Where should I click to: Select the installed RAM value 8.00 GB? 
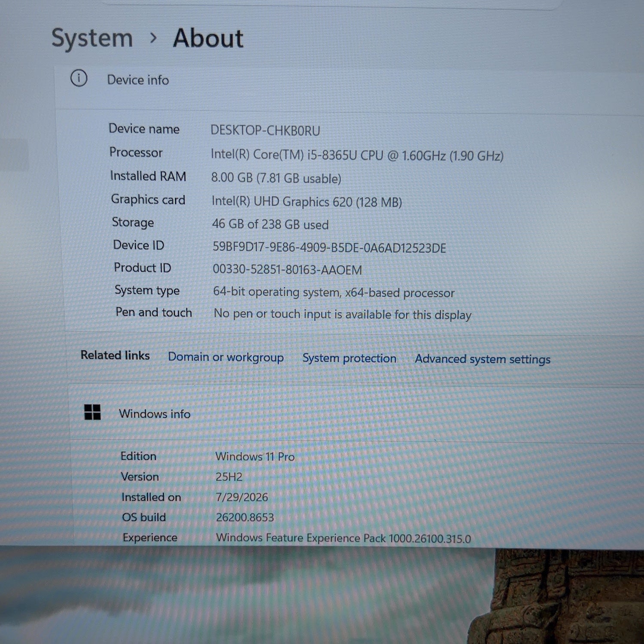pyautogui.click(x=276, y=178)
